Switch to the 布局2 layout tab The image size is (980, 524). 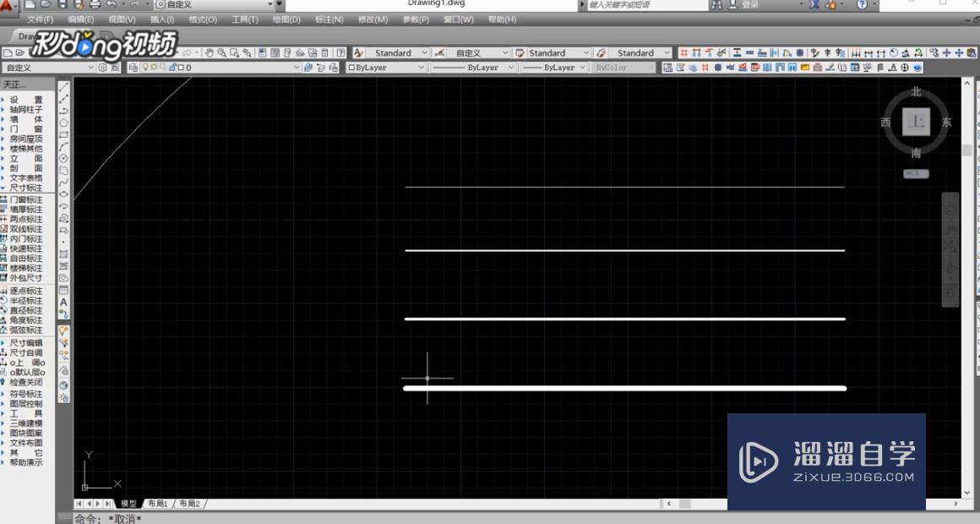click(189, 504)
